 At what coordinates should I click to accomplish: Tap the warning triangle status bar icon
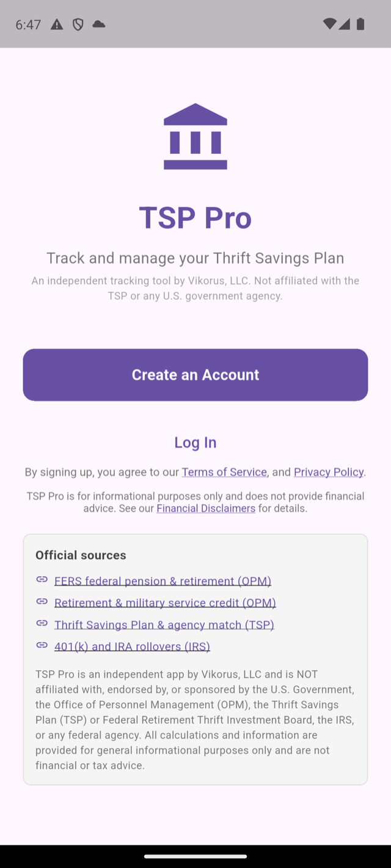point(57,24)
